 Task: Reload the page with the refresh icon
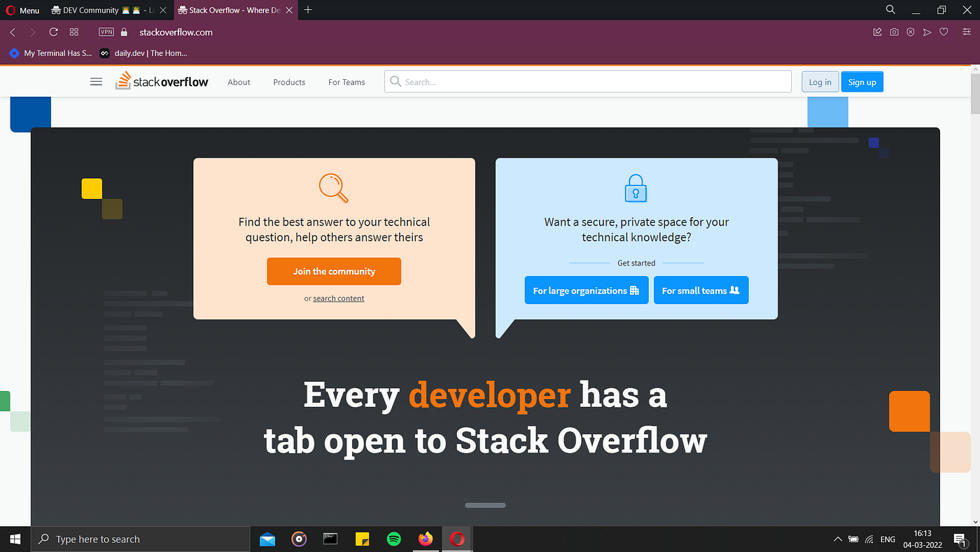(x=53, y=32)
